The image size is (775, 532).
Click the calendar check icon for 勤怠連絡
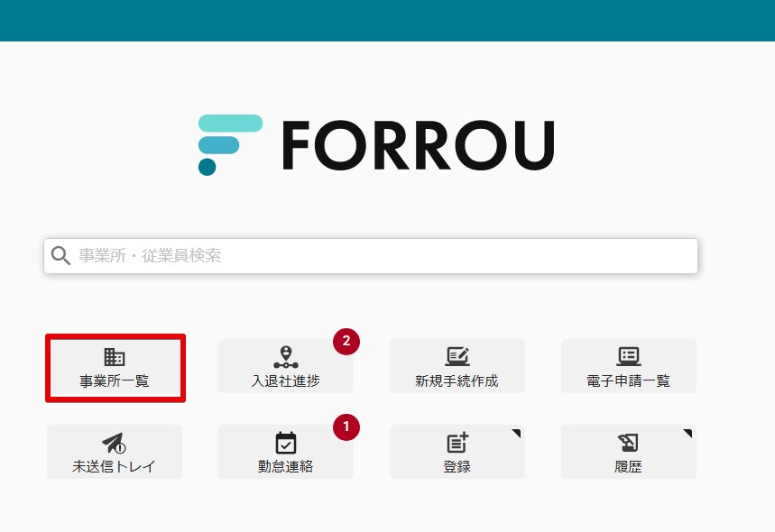click(286, 443)
